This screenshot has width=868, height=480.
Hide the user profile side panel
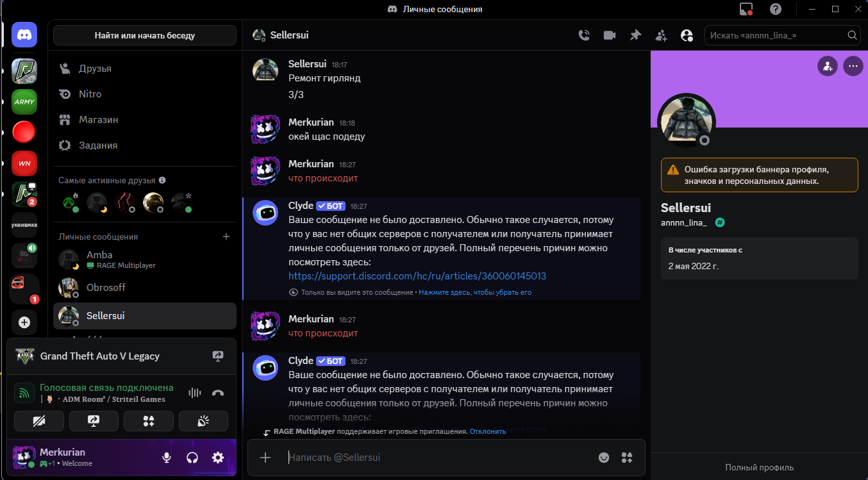tap(687, 35)
